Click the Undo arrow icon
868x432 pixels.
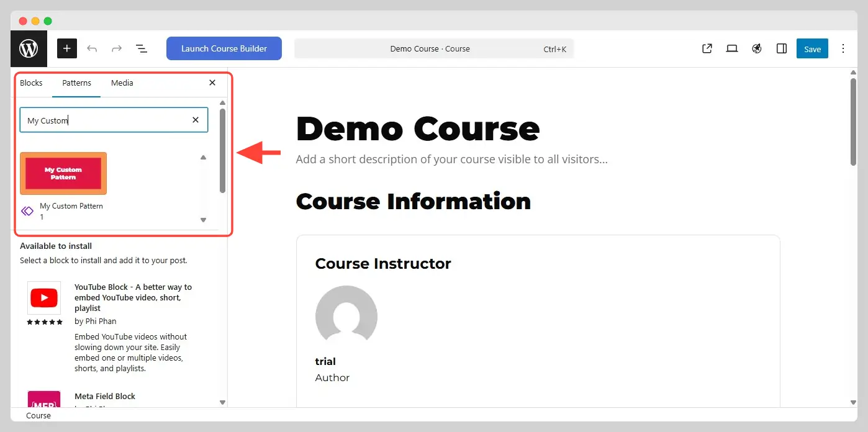(x=92, y=48)
